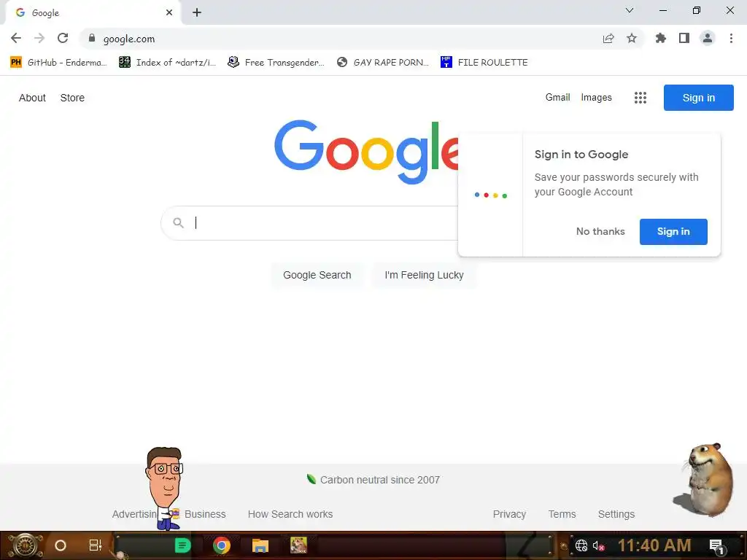The image size is (747, 560).
Task: Launch the green notes app on taskbar
Action: [x=182, y=545]
